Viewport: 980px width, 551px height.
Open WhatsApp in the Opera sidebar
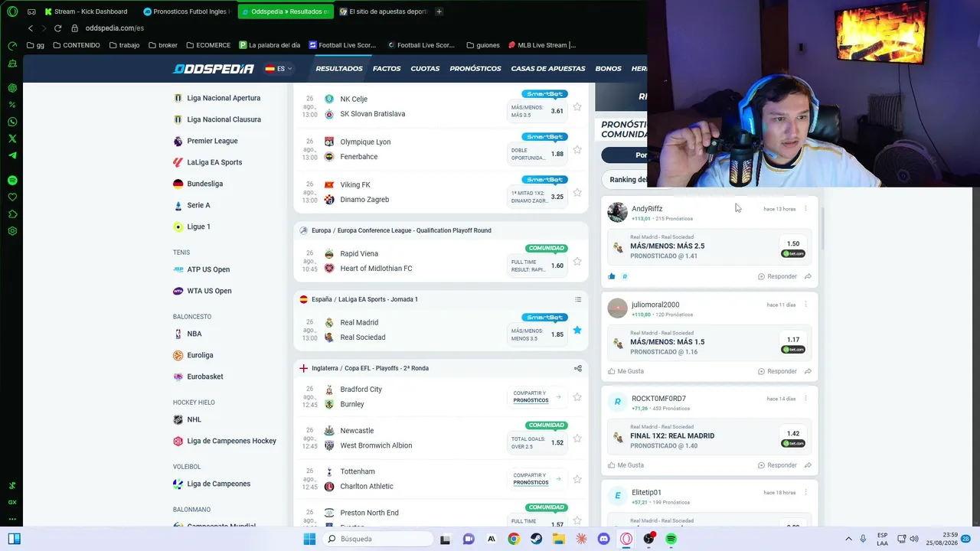tap(12, 122)
